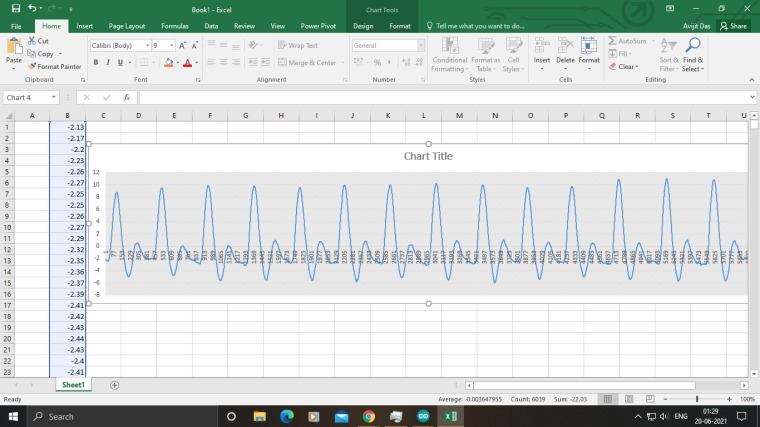Switch to Normal view in status bar
Image resolution: width=760 pixels, height=427 pixels.
point(608,399)
